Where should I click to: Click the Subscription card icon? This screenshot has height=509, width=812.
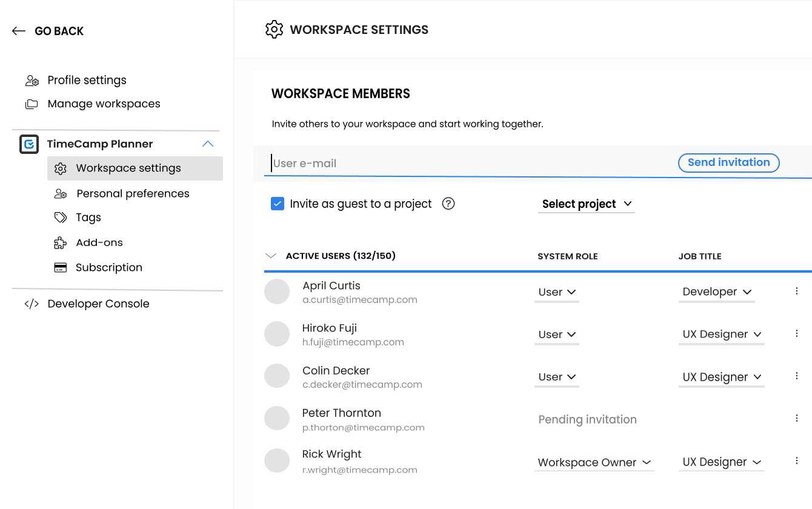coord(61,268)
